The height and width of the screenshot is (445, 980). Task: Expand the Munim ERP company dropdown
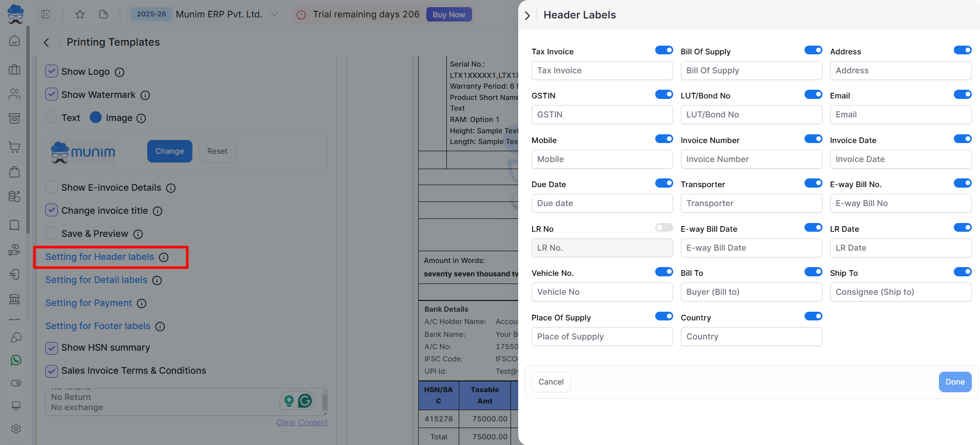[x=275, y=14]
